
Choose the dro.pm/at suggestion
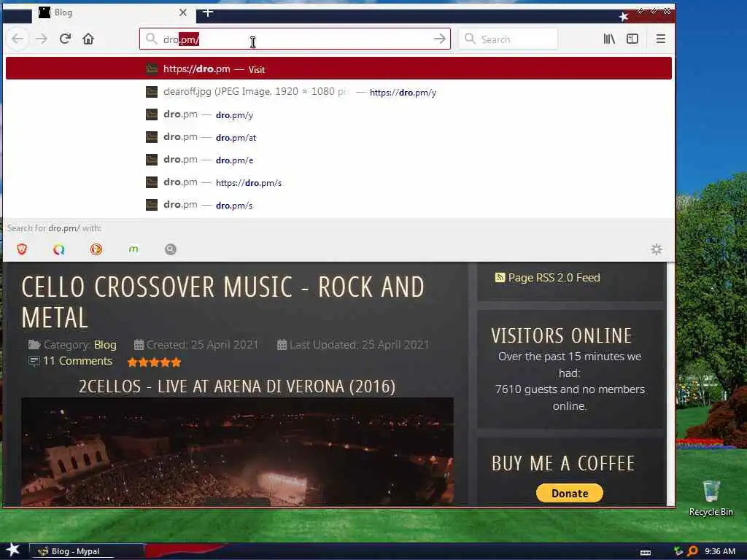[338, 137]
